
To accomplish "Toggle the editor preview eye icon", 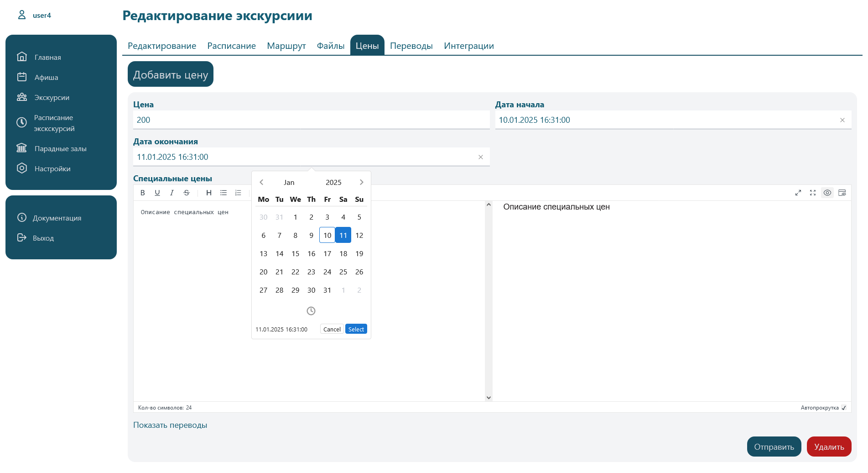I will tap(827, 193).
